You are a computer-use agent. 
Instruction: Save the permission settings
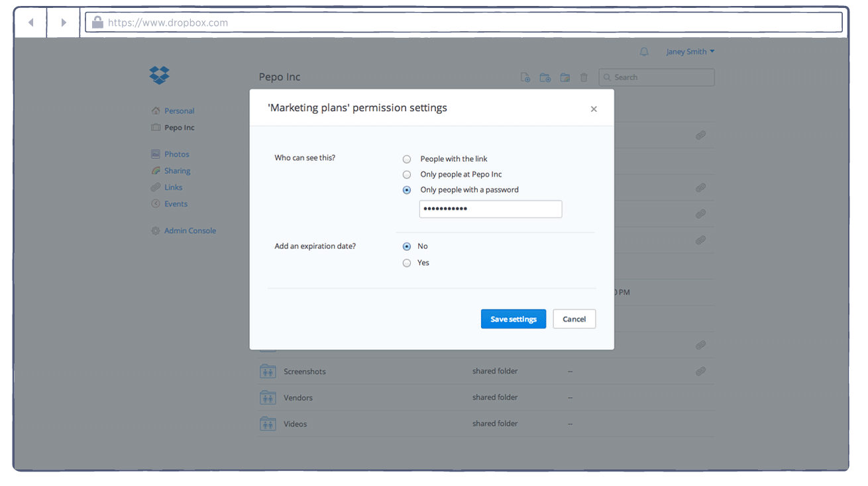tap(513, 318)
